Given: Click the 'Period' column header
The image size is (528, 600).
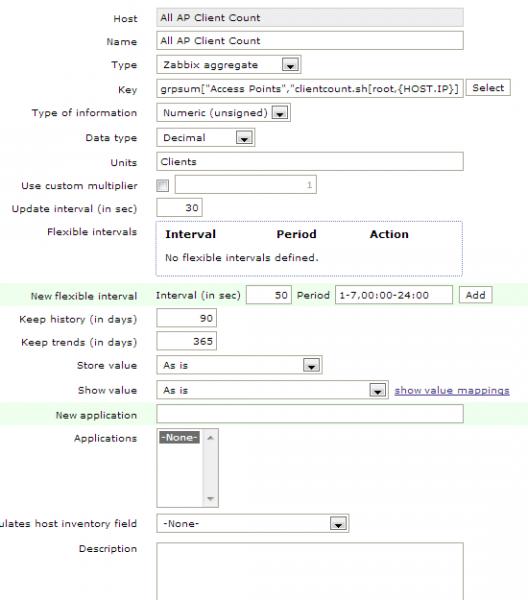Looking at the screenshot, I should 296,234.
